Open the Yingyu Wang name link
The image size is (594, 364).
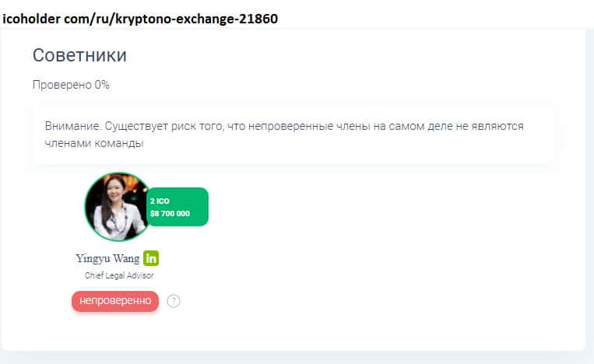pos(107,258)
